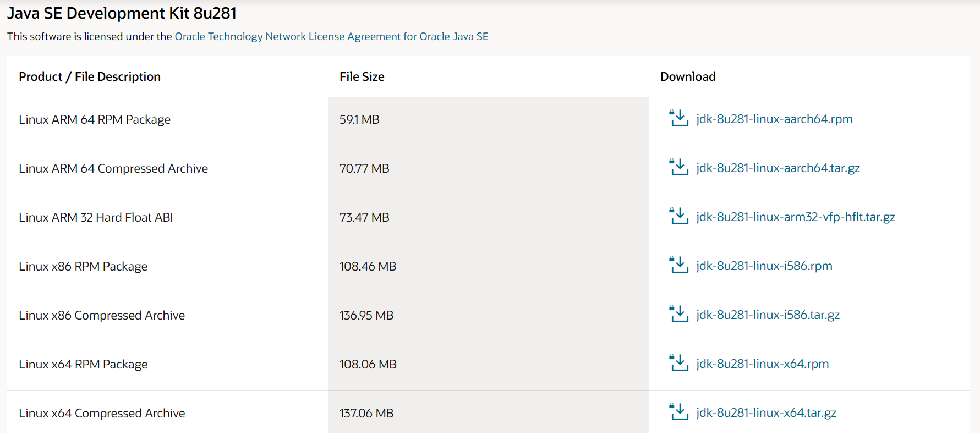Screen dimensions: 980x435
Task: Click the '137.06 MB' file size cell
Action: click(x=488, y=412)
